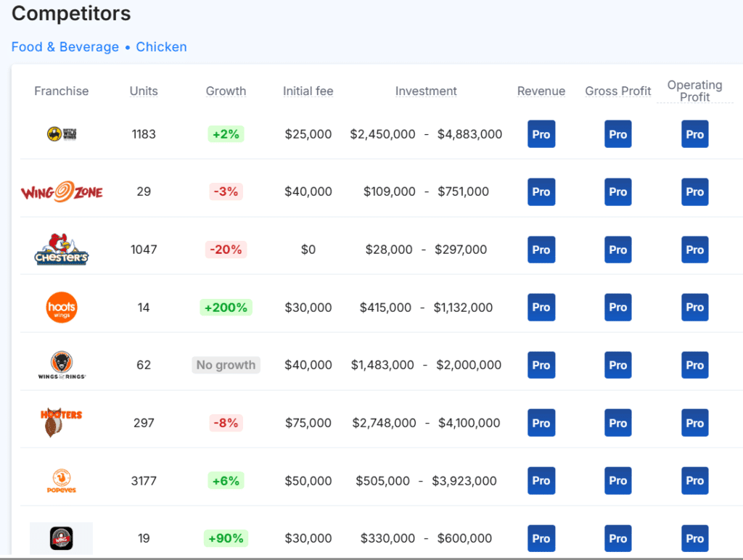Image resolution: width=743 pixels, height=560 pixels.
Task: Click Revenue Pro badge in Wings and Rings row
Action: click(x=541, y=366)
